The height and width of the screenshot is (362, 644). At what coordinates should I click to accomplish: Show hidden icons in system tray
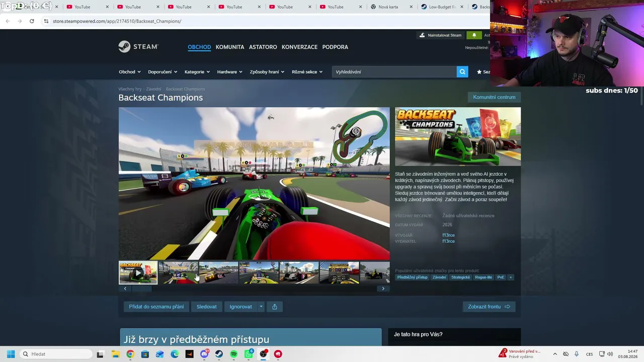tap(555, 354)
